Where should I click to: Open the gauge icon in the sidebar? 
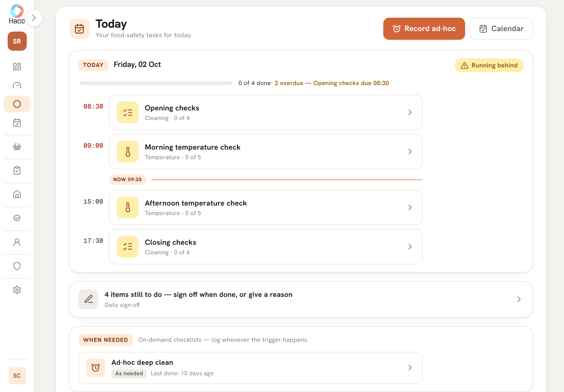coord(17,85)
